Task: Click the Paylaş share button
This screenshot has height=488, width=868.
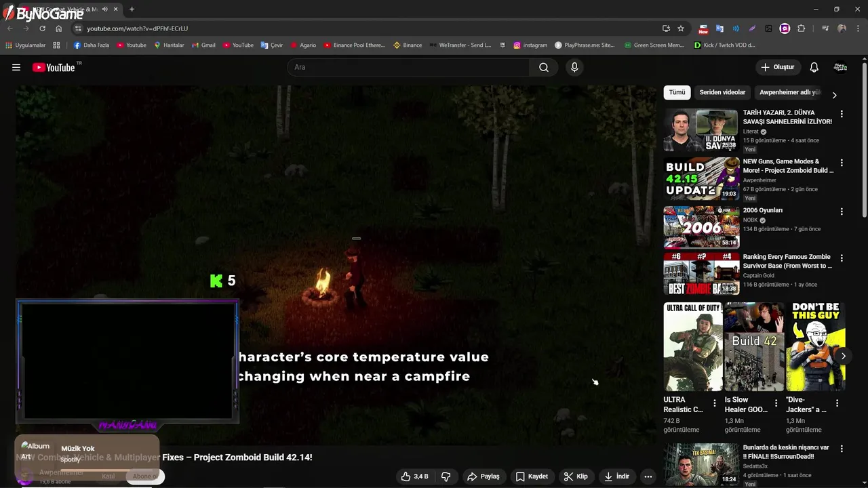Action: coord(484,476)
